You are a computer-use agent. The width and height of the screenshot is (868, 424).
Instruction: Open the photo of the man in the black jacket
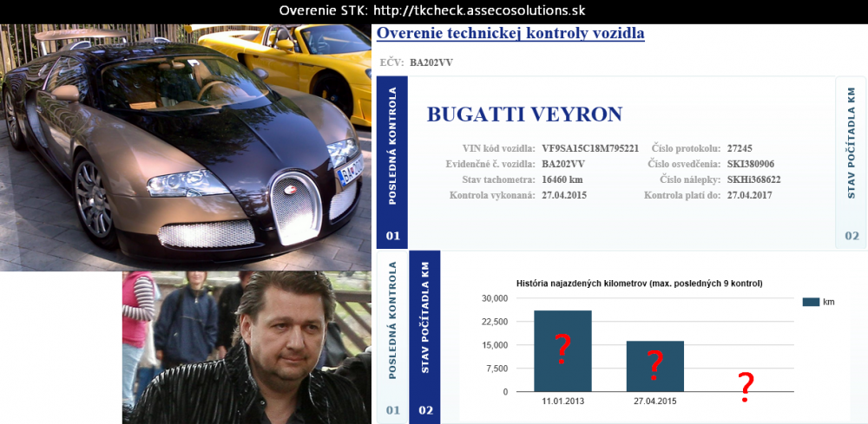[247, 347]
